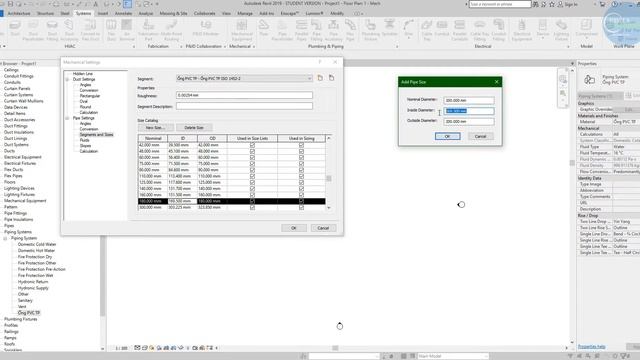Toggle Used in Sizing for 160.000 mm row

tap(301, 195)
